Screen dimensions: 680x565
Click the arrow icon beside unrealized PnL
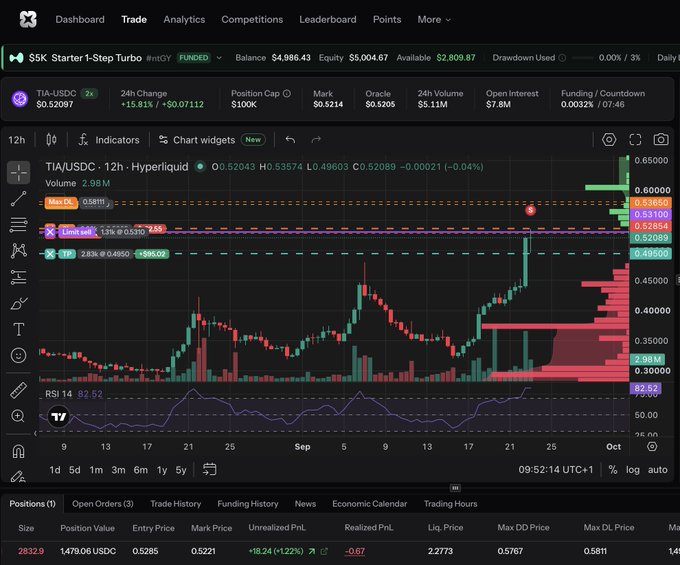tap(312, 551)
